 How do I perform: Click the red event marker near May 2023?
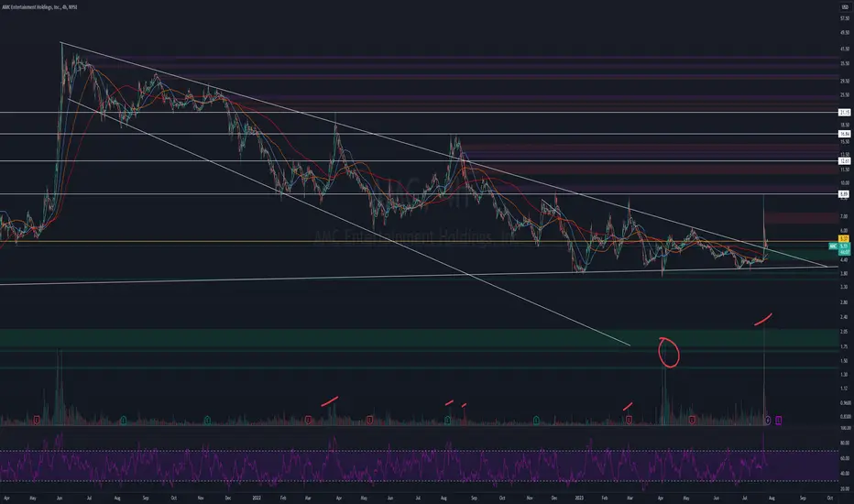click(x=692, y=420)
